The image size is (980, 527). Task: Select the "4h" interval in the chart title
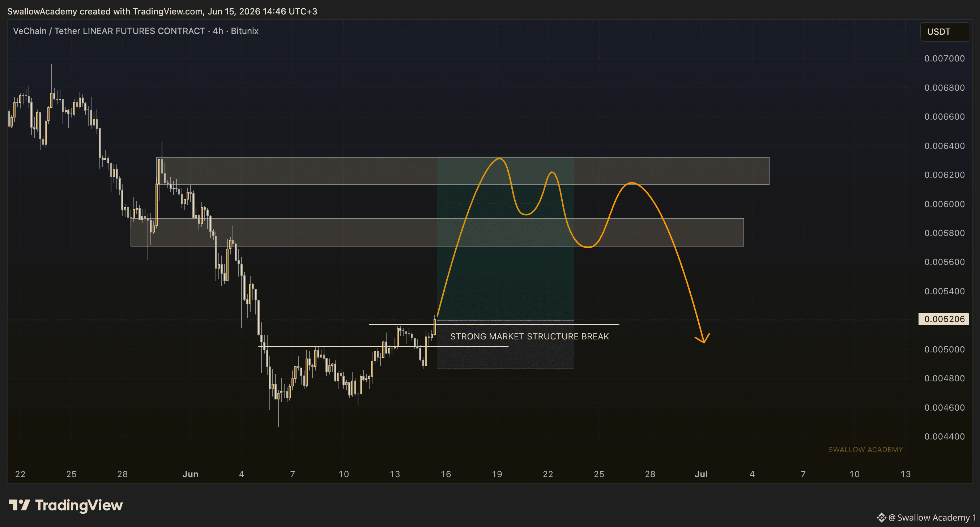coord(218,31)
